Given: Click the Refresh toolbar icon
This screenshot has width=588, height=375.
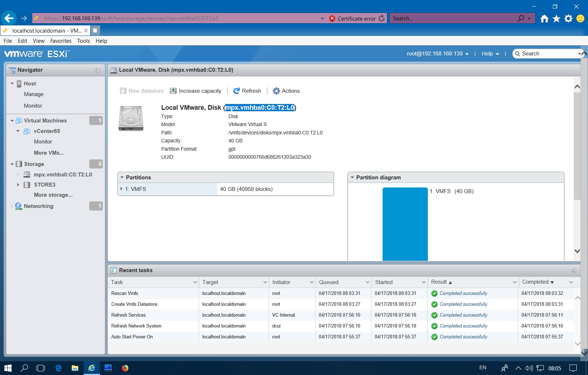Looking at the screenshot, I should click(237, 91).
